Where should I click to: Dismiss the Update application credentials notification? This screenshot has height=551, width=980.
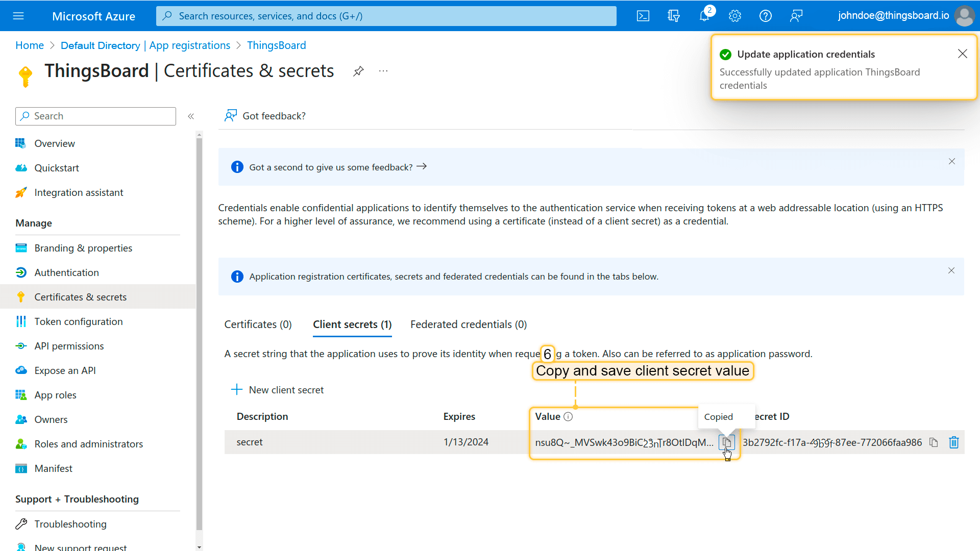(x=963, y=54)
